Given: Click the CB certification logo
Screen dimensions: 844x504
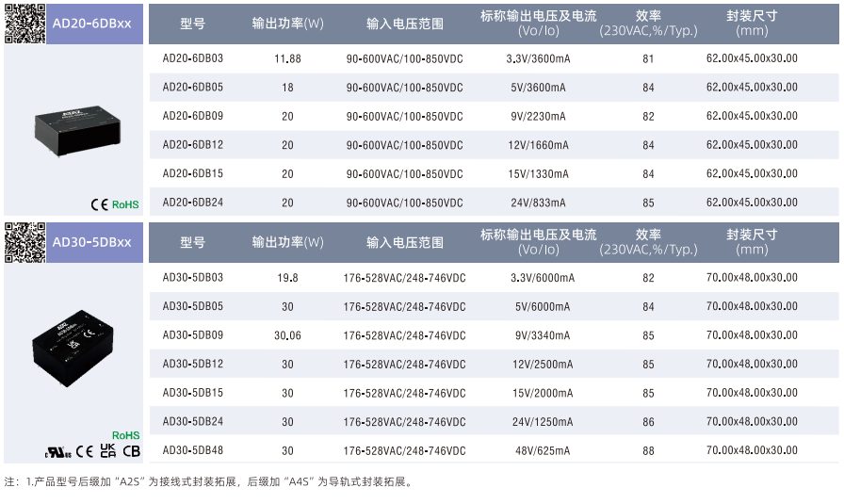Looking at the screenshot, I should pyautogui.click(x=131, y=450).
